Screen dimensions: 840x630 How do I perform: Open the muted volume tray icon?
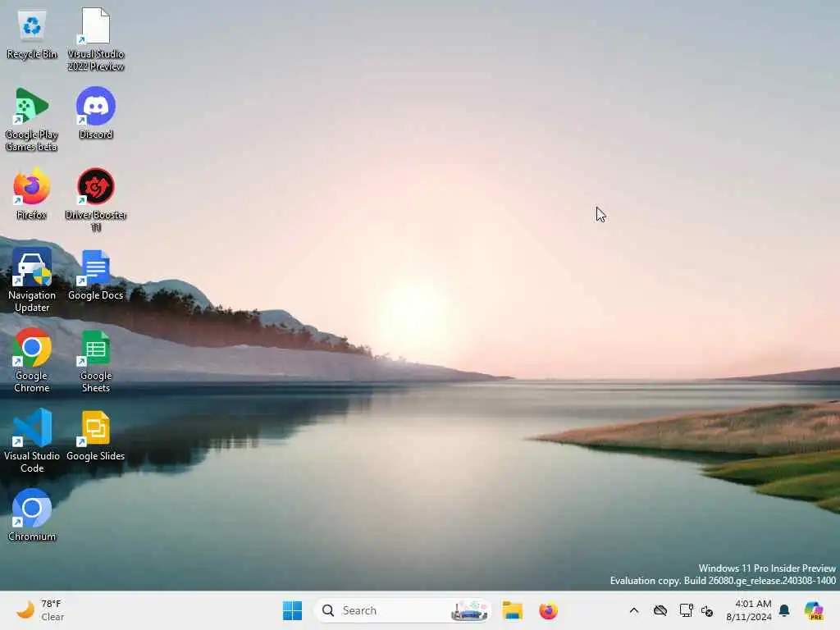(x=707, y=610)
